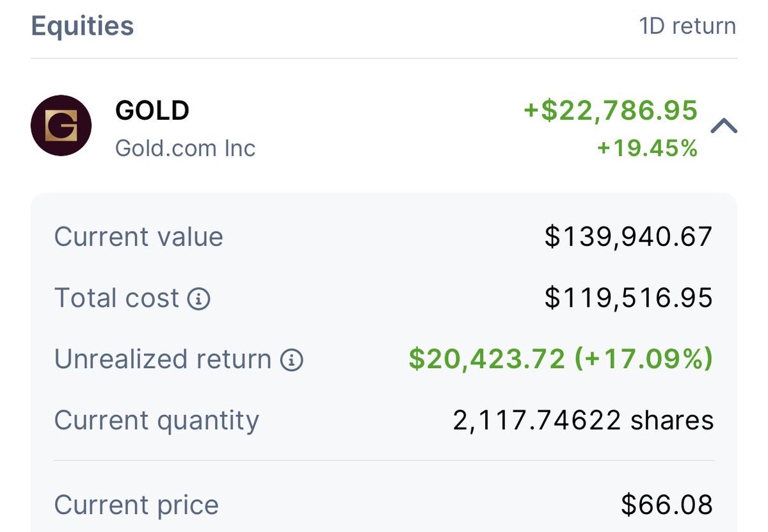The height and width of the screenshot is (532, 768).
Task: Click the +19.45% daily return percentage
Action: [647, 149]
